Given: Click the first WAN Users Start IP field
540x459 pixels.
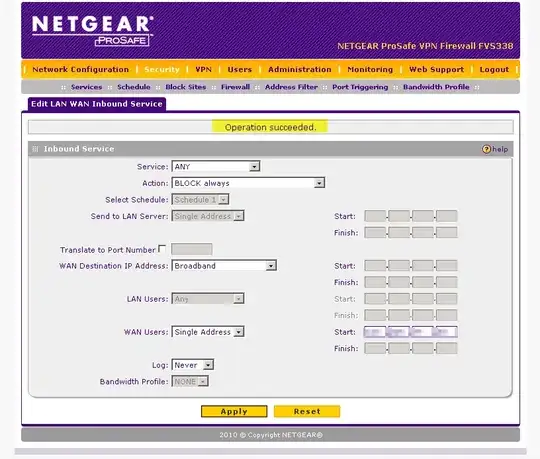Looking at the screenshot, I should (x=375, y=332).
